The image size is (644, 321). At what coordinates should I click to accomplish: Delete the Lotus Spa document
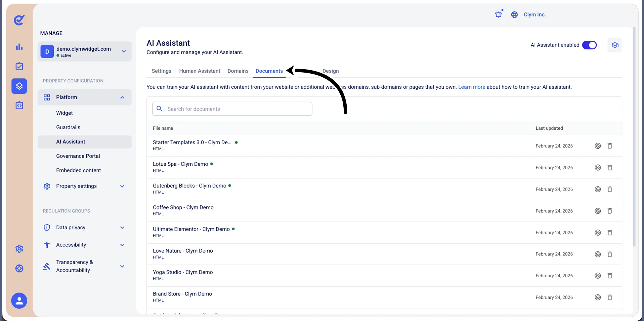pyautogui.click(x=610, y=167)
